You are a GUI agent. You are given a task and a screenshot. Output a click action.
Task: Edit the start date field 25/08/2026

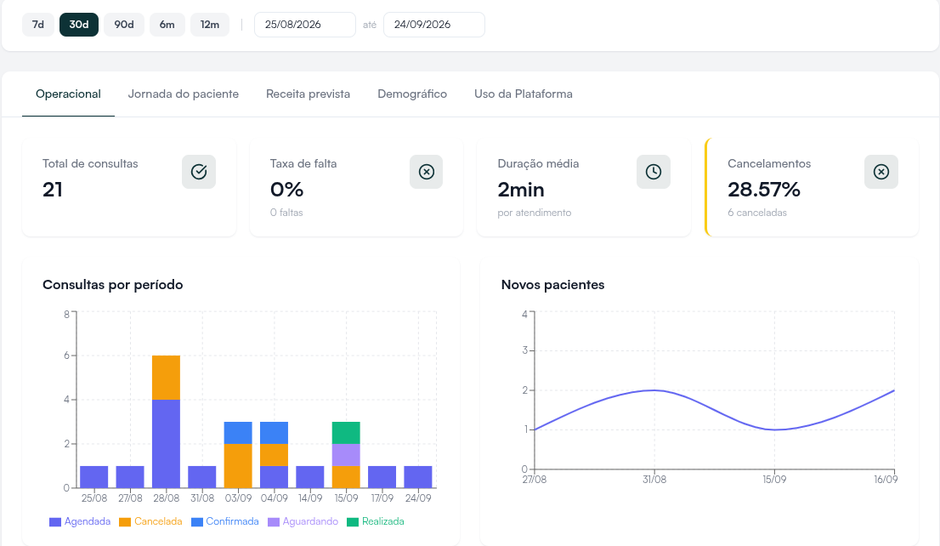[x=305, y=25]
